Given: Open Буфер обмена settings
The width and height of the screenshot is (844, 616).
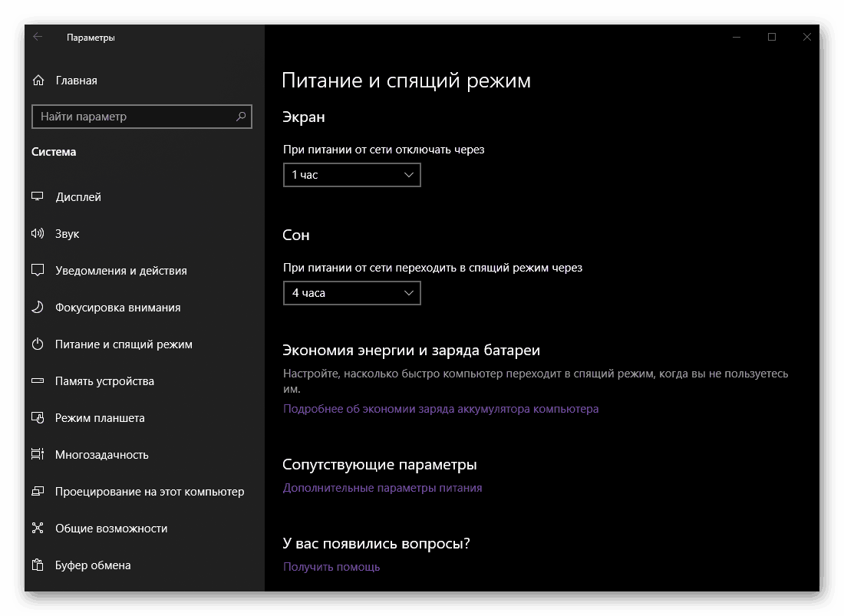Looking at the screenshot, I should click(93, 565).
